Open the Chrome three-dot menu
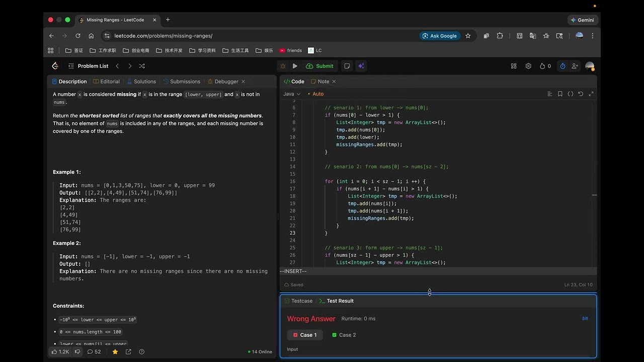The image size is (644, 362). (592, 36)
